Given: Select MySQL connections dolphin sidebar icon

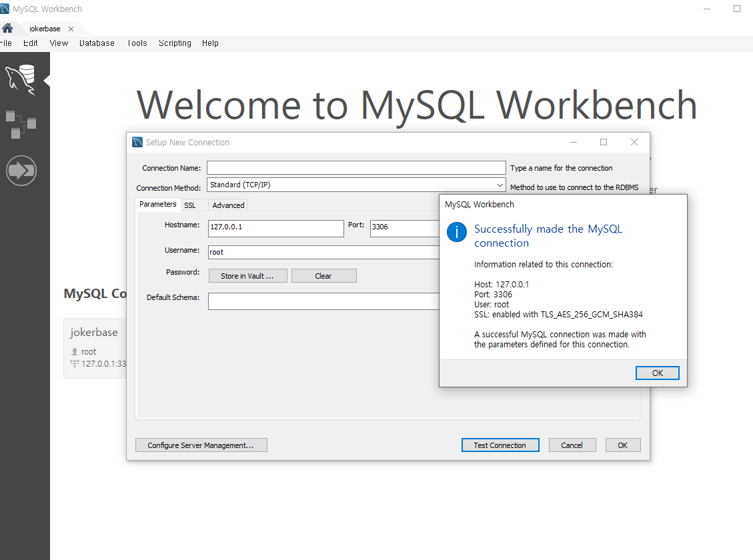Looking at the screenshot, I should click(x=21, y=79).
